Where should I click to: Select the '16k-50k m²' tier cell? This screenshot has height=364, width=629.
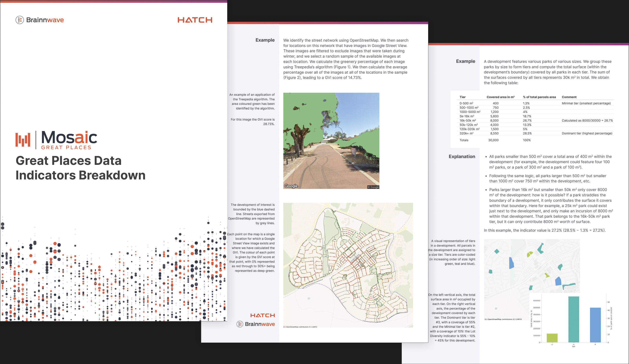pyautogui.click(x=467, y=120)
